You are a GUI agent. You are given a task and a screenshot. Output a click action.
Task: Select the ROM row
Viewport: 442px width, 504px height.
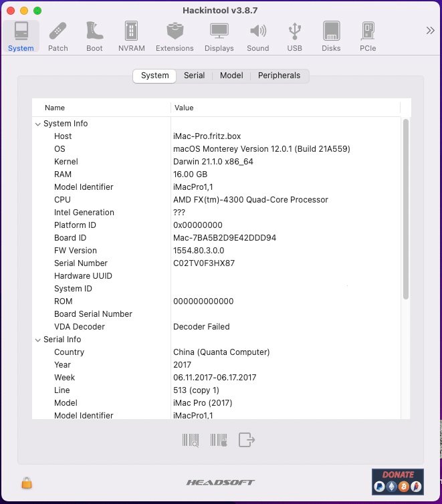coord(217,301)
